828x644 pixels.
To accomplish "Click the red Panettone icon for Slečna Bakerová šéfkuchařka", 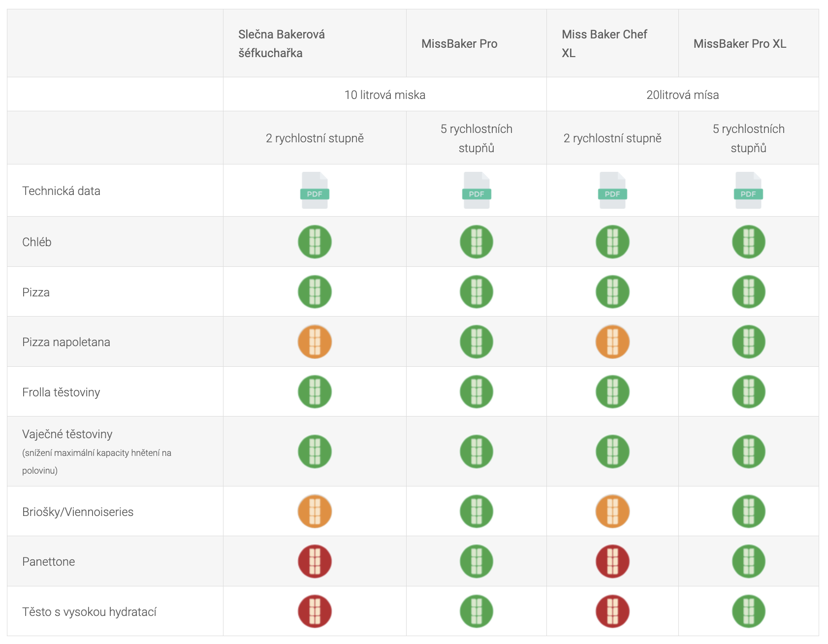I will pyautogui.click(x=315, y=561).
